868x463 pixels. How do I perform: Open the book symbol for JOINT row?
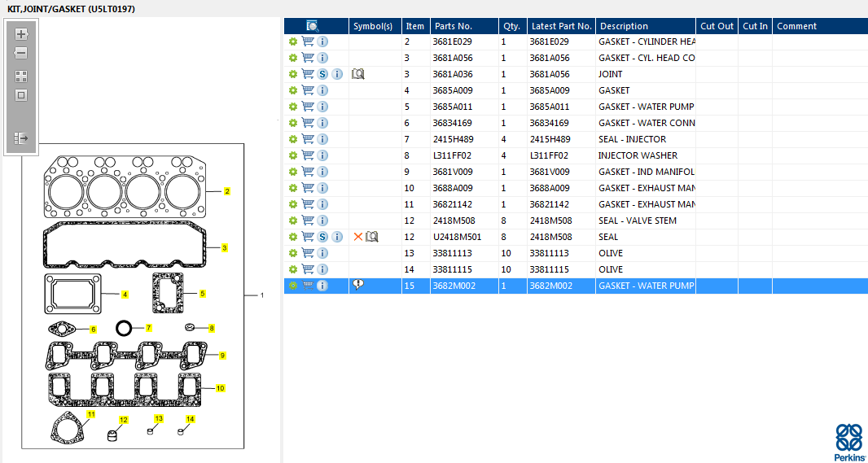point(357,73)
